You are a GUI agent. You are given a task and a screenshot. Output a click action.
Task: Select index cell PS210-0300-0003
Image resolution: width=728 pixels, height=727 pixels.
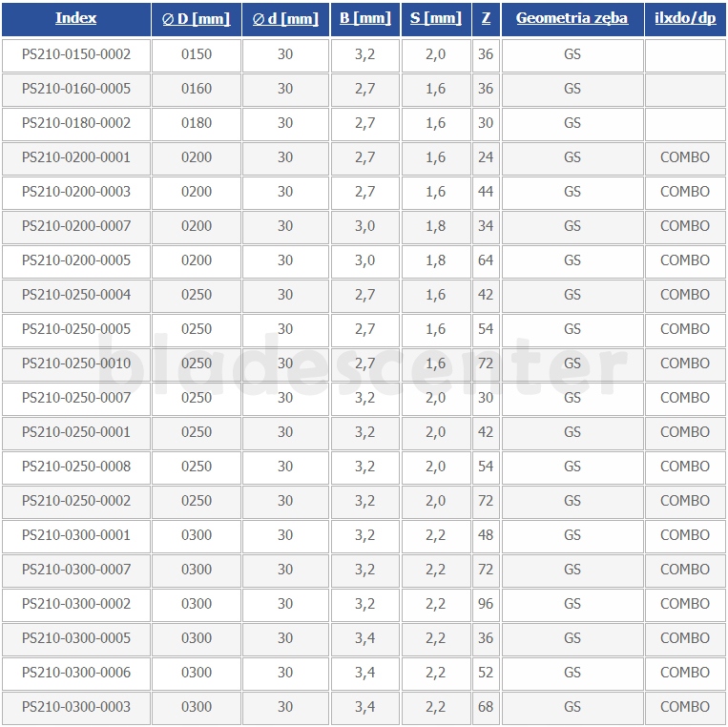point(76,707)
